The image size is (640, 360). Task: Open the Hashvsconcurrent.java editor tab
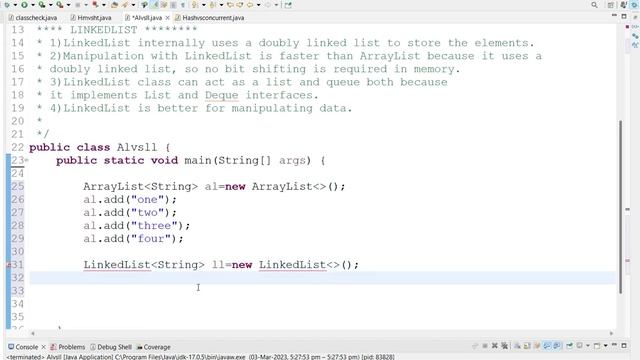[x=209, y=18]
